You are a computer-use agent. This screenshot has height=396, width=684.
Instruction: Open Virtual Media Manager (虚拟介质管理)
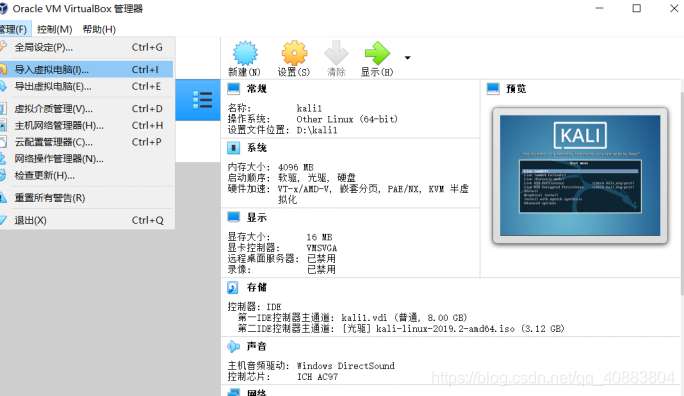(87, 109)
